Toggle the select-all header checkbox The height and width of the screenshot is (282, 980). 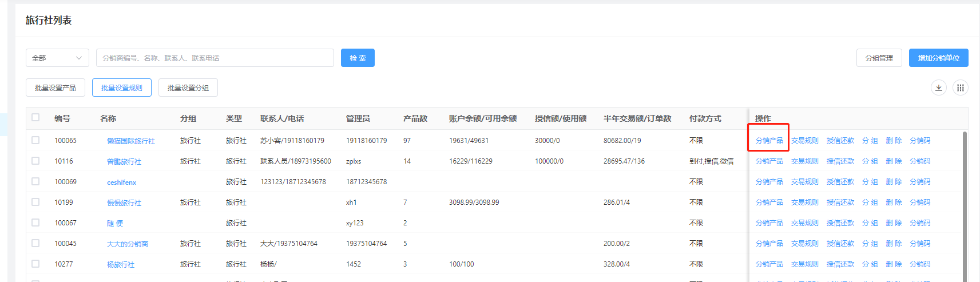pos(35,118)
